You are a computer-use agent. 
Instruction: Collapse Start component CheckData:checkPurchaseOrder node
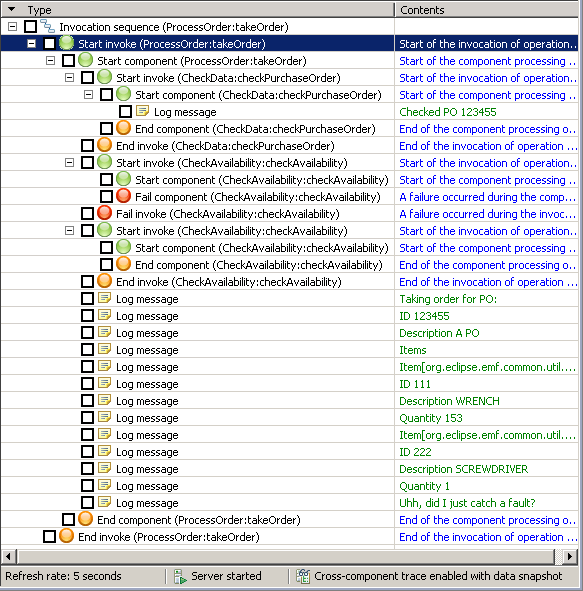88,95
